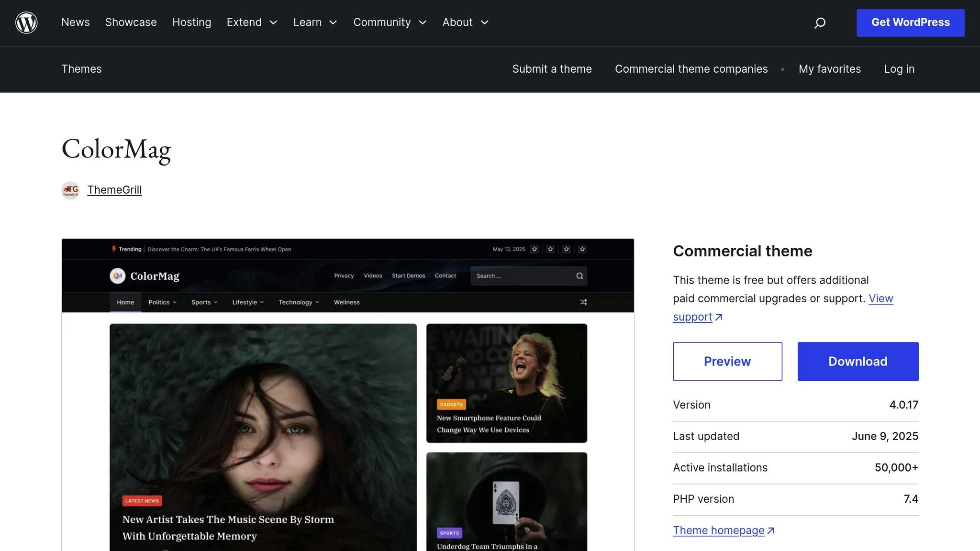Open the site search magnifier icon
980x551 pixels.
point(820,23)
